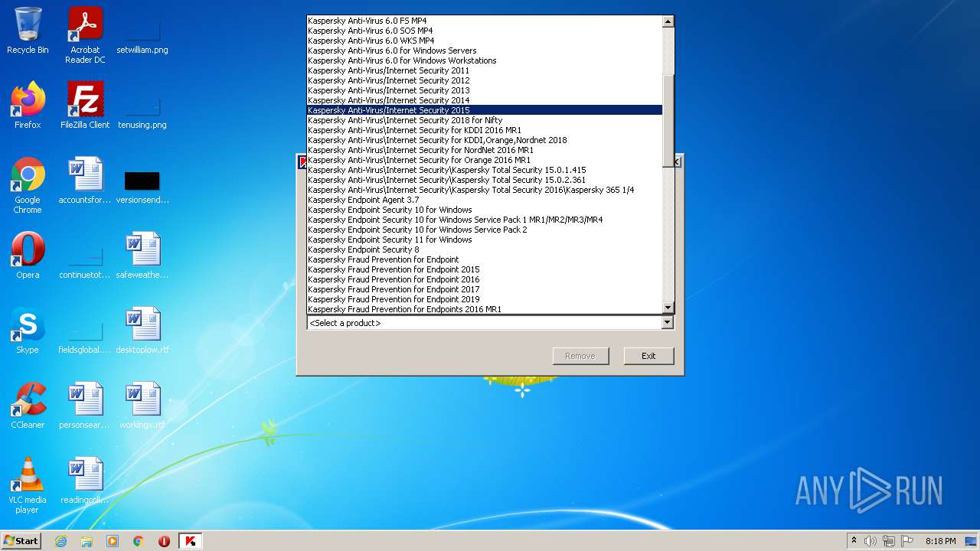This screenshot has height=551, width=980.
Task: Click the Start button
Action: [21, 541]
